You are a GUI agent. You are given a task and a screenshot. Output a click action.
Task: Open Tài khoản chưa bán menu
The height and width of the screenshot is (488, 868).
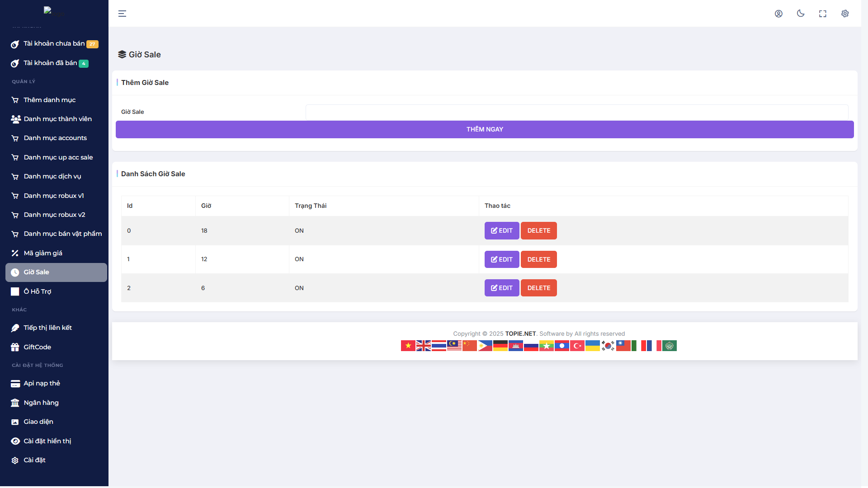click(x=54, y=44)
